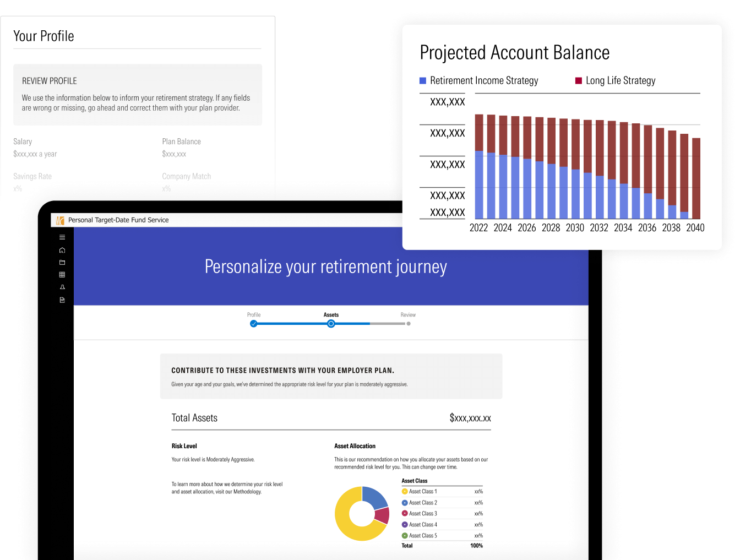Click the flask icon in sidebar
751x560 pixels.
coord(62,287)
